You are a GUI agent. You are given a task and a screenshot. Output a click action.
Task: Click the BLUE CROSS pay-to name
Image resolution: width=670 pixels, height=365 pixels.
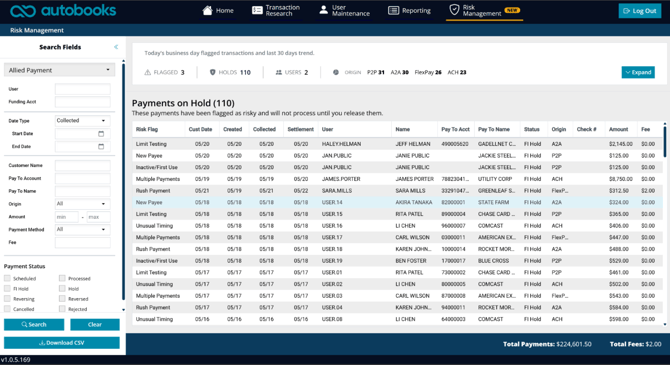(493, 261)
